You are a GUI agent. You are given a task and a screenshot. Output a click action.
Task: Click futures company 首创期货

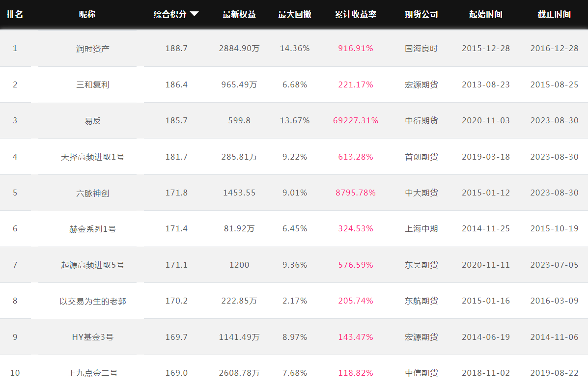(x=421, y=157)
